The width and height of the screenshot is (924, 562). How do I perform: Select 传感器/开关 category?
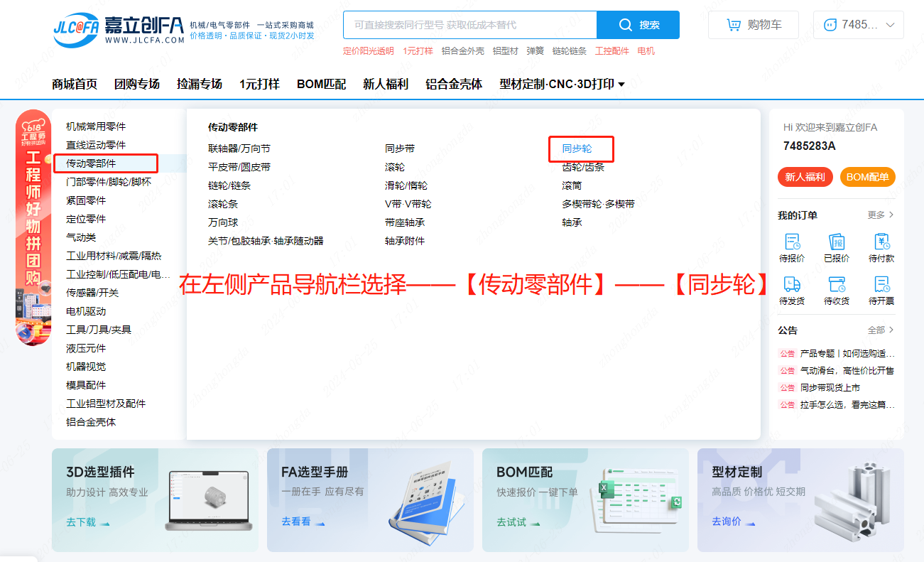pyautogui.click(x=92, y=293)
